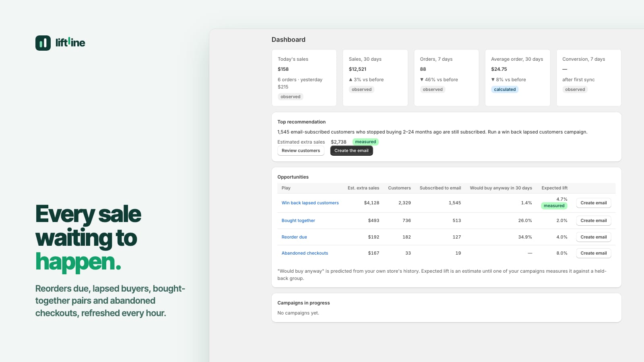Click the Top recommendation heading
Screen dimensions: 644x362
coord(301,122)
